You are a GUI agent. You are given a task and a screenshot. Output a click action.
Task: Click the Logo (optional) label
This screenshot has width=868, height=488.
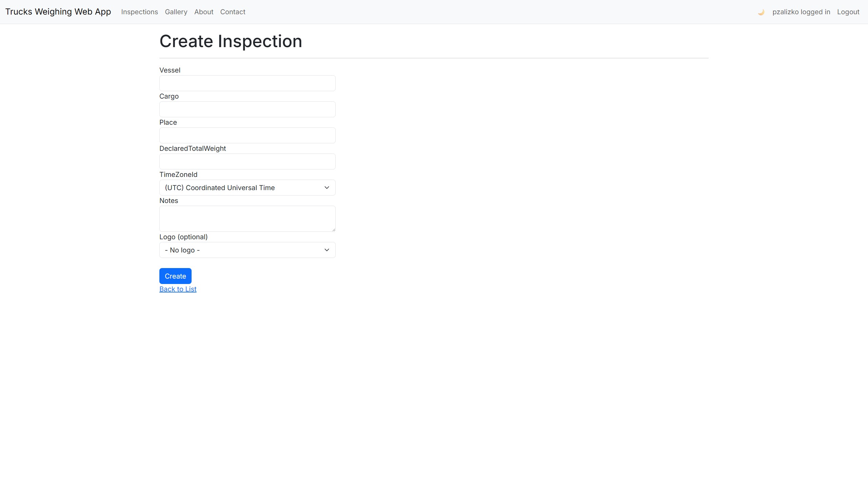click(x=183, y=237)
